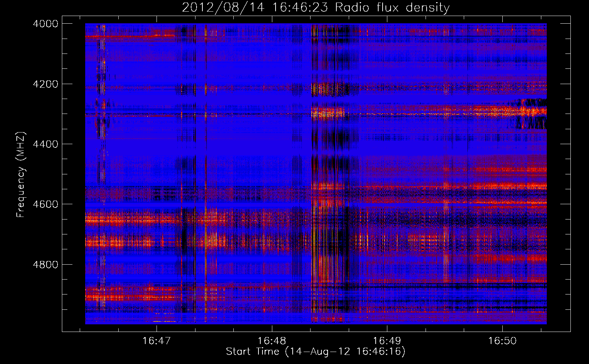The image size is (589, 364).
Task: Click the 16:50 time tick label
Action: [x=502, y=341]
